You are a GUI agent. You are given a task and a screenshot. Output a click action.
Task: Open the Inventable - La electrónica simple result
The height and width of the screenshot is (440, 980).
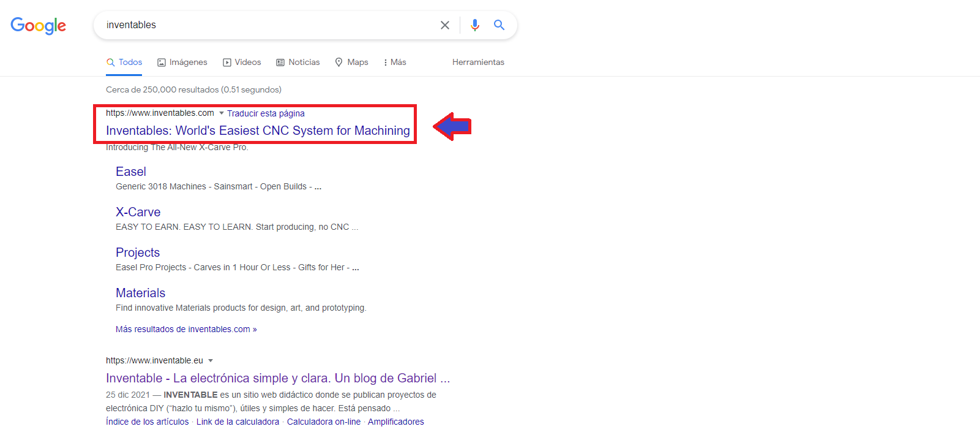[x=278, y=378]
